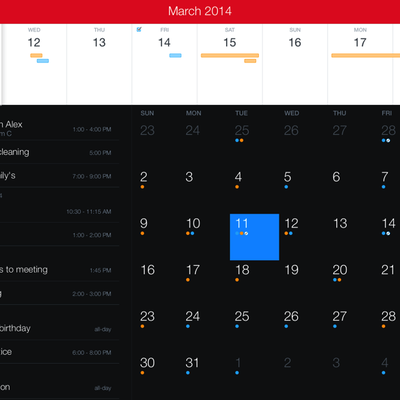Select March 6 in the month grid
The height and width of the screenshot is (400, 400).
(x=336, y=177)
